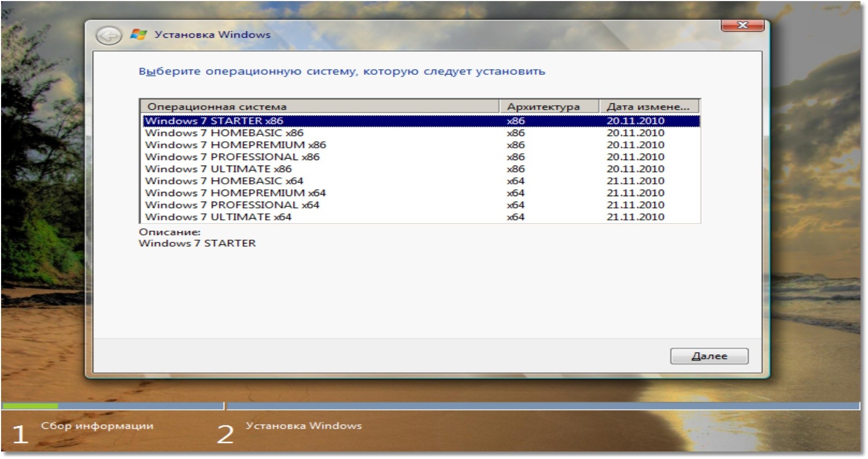Click the green setup progress bar
The image size is (868, 459).
30,406
